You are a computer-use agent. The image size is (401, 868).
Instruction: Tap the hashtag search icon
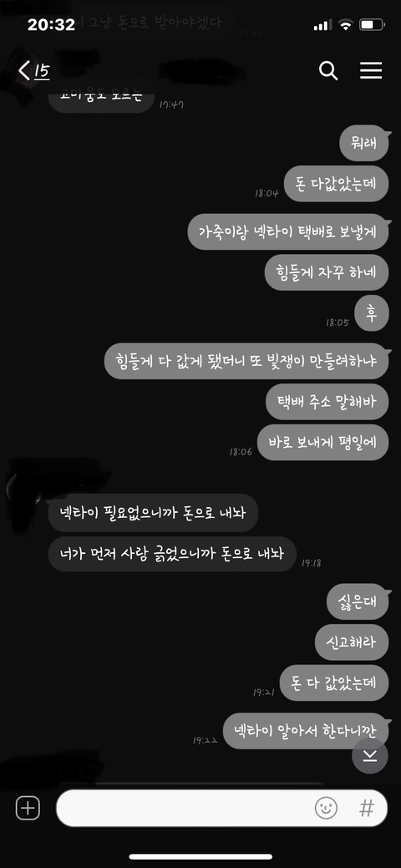(367, 808)
